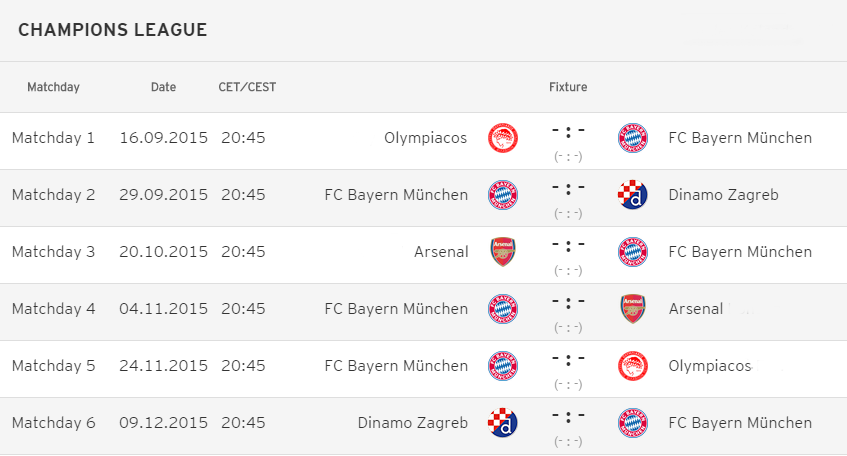Screen dimensions: 847x456
Task: Open the Olympiacos team name in Matchday 1
Action: [x=426, y=138]
